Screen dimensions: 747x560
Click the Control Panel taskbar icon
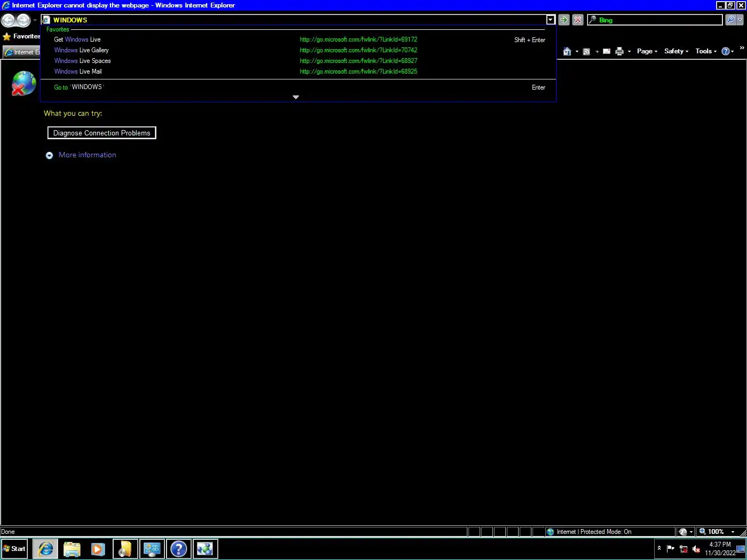point(152,549)
